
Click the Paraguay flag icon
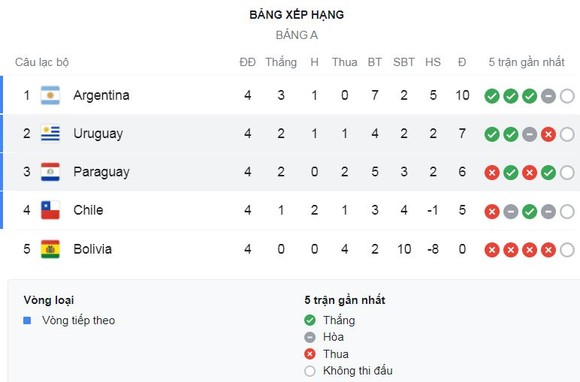(50, 172)
